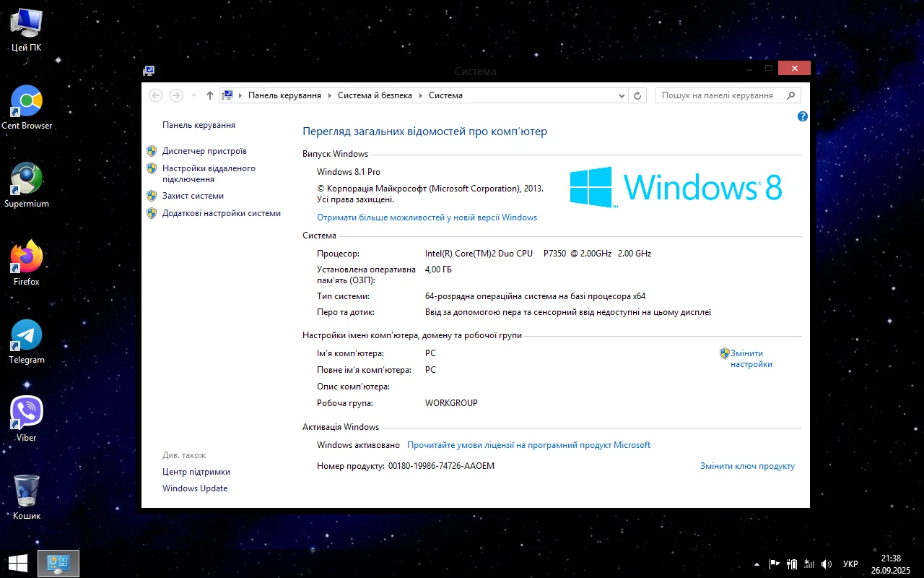Open the Telegram desktop shortcut

[x=27, y=335]
